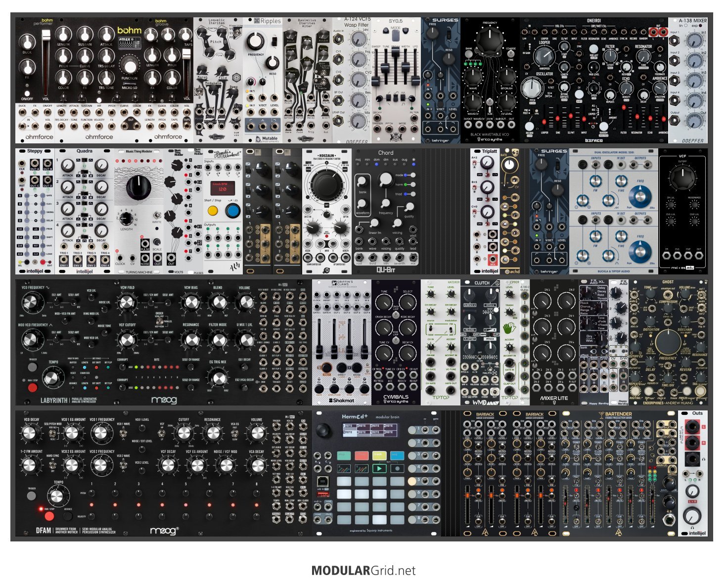Click the yellow Start/Stop button on Pamela's Workout
728x581 pixels.
(x=213, y=211)
